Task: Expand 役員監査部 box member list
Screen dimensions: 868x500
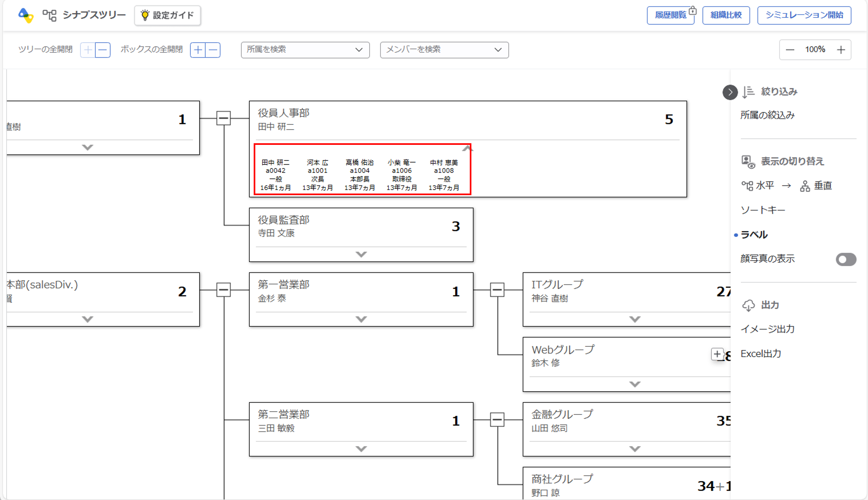Action: [x=361, y=255]
